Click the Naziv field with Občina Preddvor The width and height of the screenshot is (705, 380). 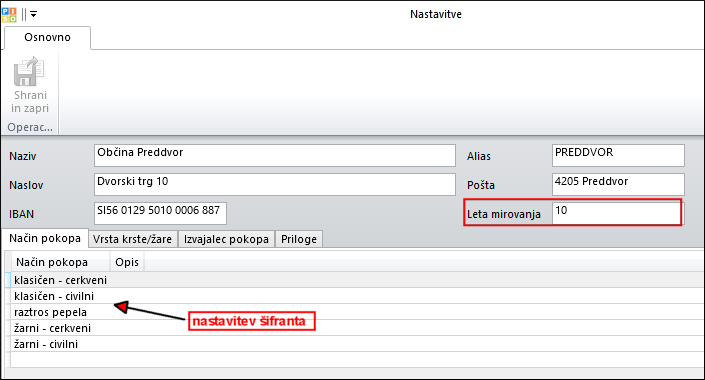pyautogui.click(x=275, y=156)
